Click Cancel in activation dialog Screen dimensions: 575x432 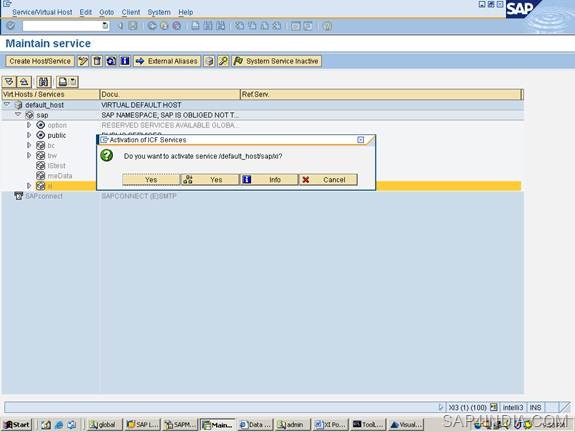tap(328, 180)
